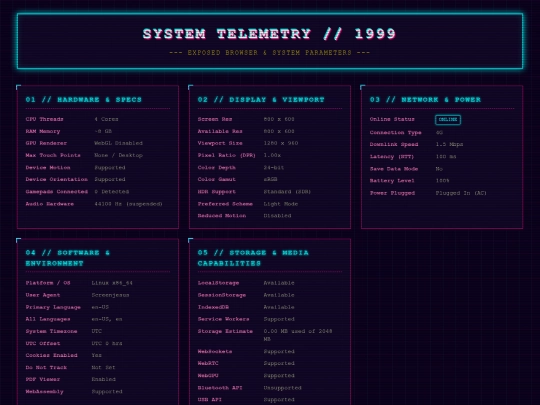Click the 'CPU Threads' label
The height and width of the screenshot is (405, 540).
[x=44, y=119]
